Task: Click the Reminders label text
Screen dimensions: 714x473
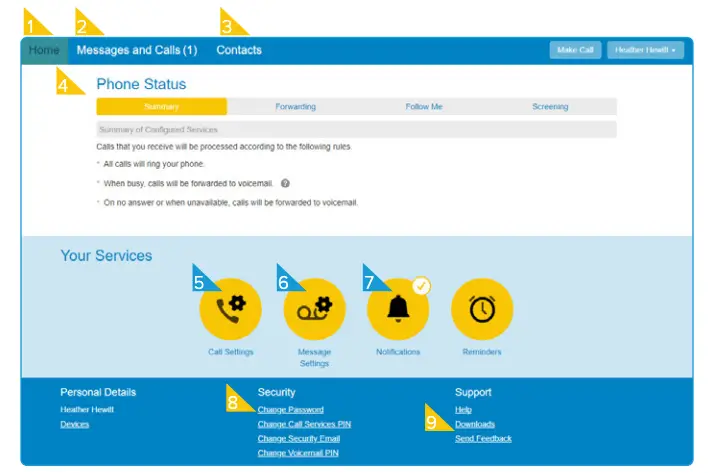Action: click(x=482, y=352)
